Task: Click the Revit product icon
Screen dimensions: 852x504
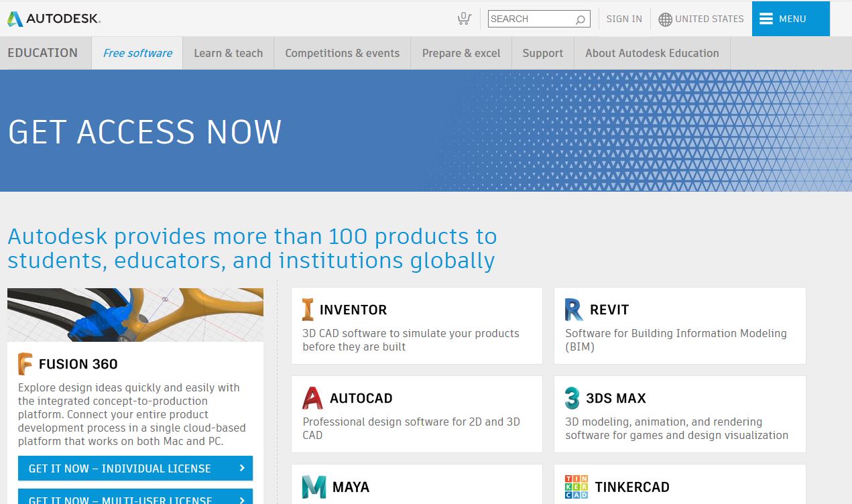Action: 574,310
